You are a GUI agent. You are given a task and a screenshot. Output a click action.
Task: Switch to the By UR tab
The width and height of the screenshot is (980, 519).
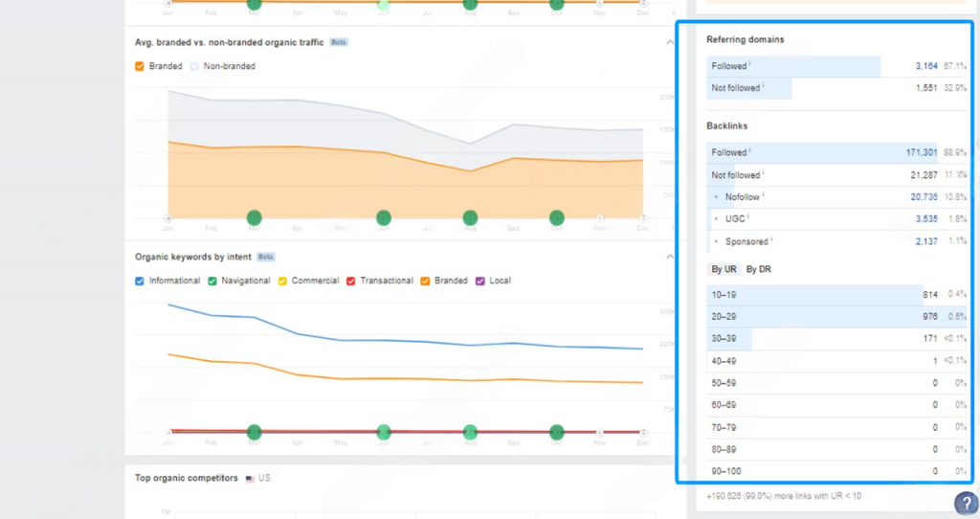724,269
